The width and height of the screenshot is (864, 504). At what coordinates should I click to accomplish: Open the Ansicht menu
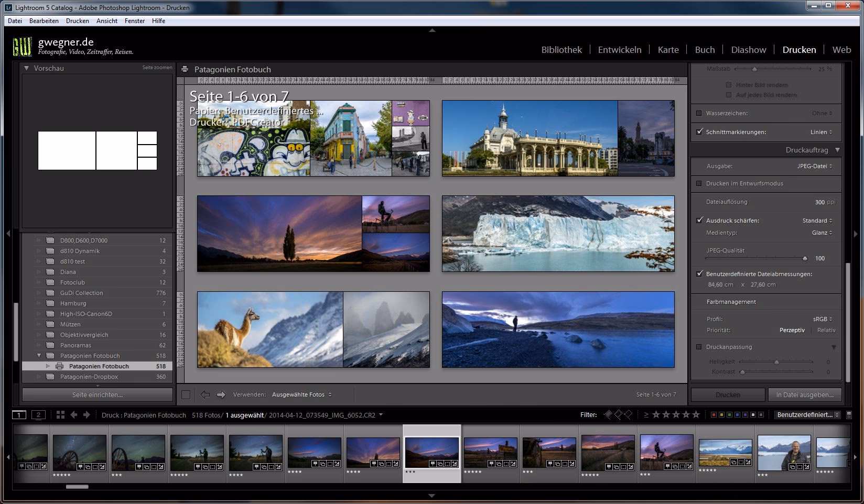[107, 21]
